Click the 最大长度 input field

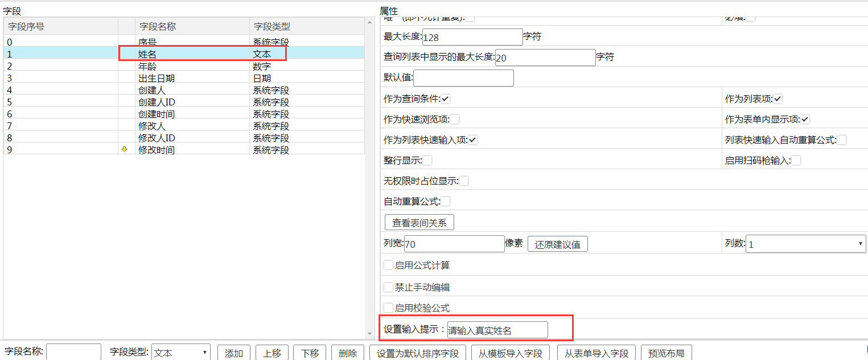point(472,37)
